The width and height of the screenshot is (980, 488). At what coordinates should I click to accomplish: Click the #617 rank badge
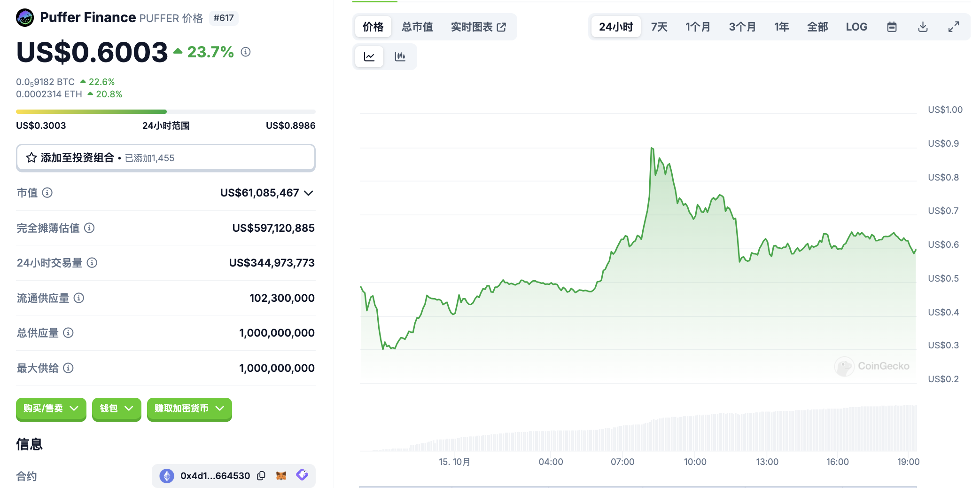(224, 18)
